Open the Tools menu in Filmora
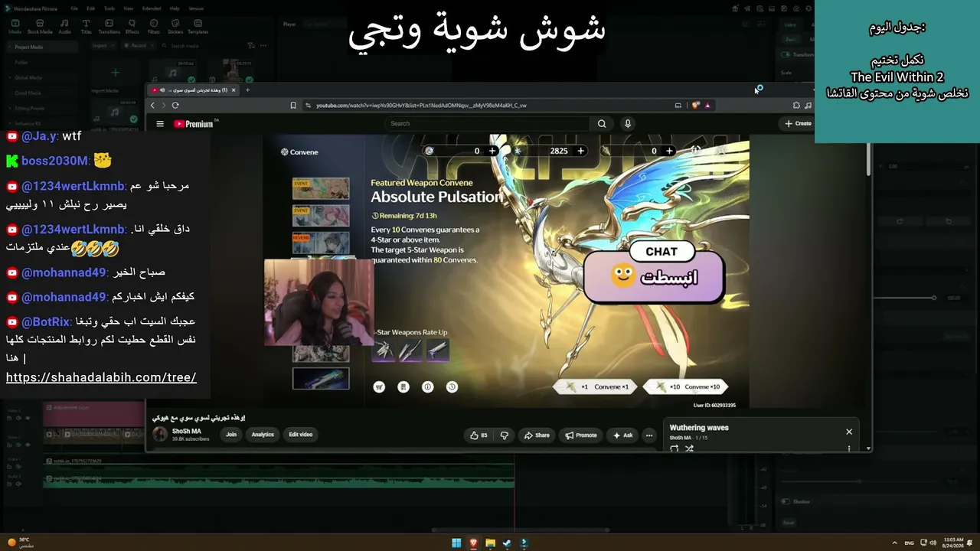Image resolution: width=980 pixels, height=551 pixels. coord(109,8)
